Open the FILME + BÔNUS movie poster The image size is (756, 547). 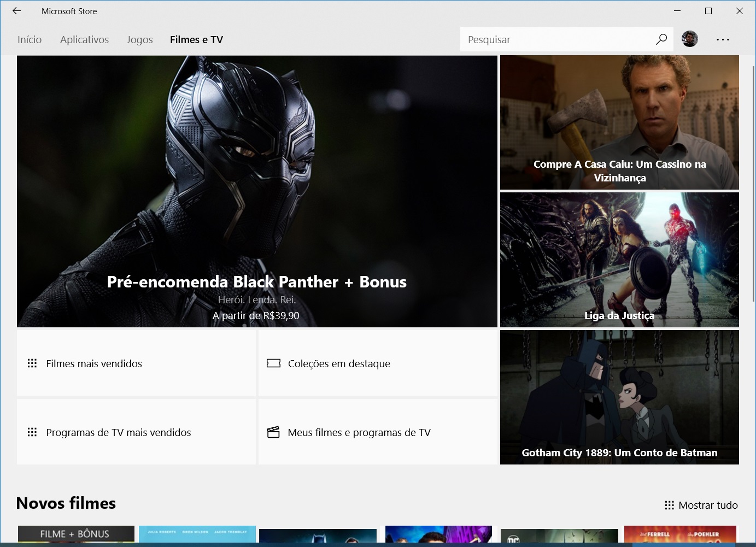point(76,534)
